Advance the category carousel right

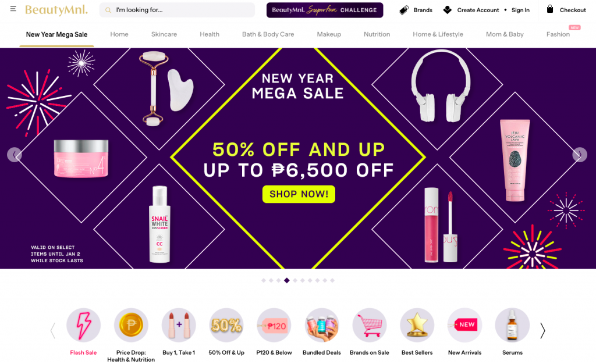542,331
